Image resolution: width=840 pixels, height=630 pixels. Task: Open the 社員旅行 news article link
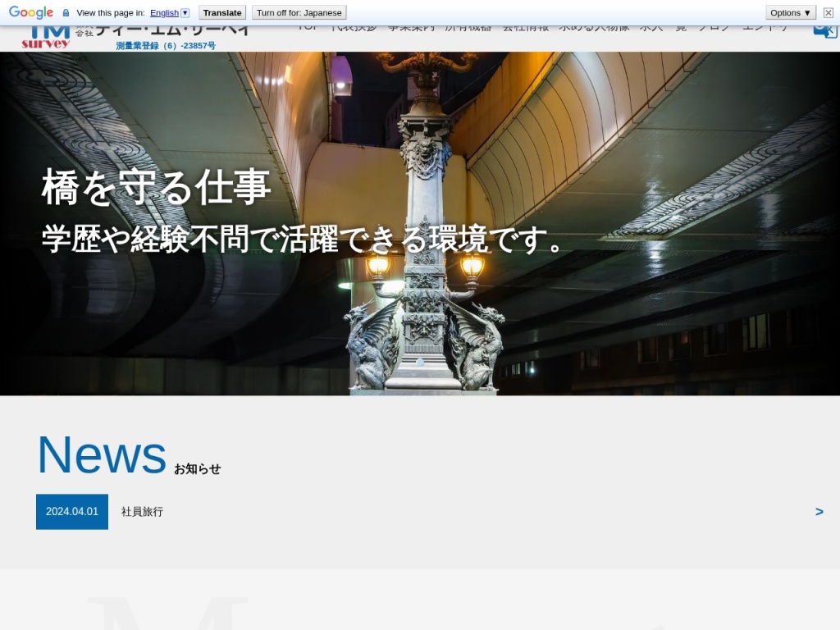[x=142, y=512]
